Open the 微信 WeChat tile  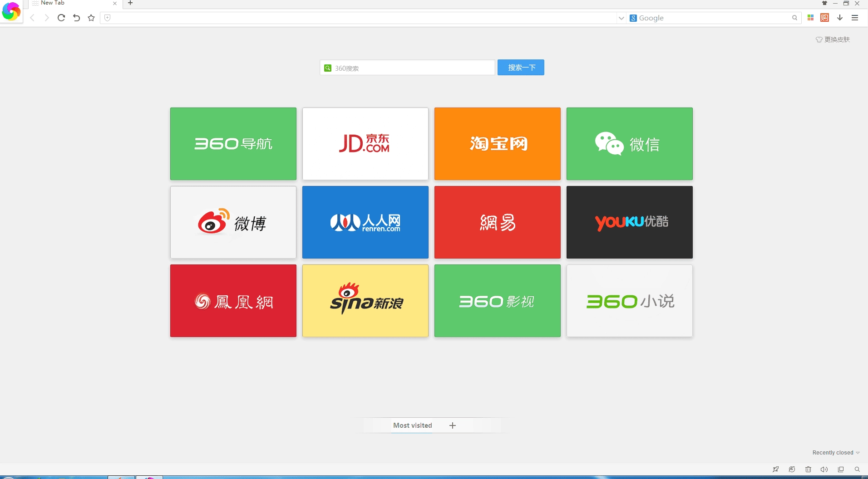click(x=630, y=144)
